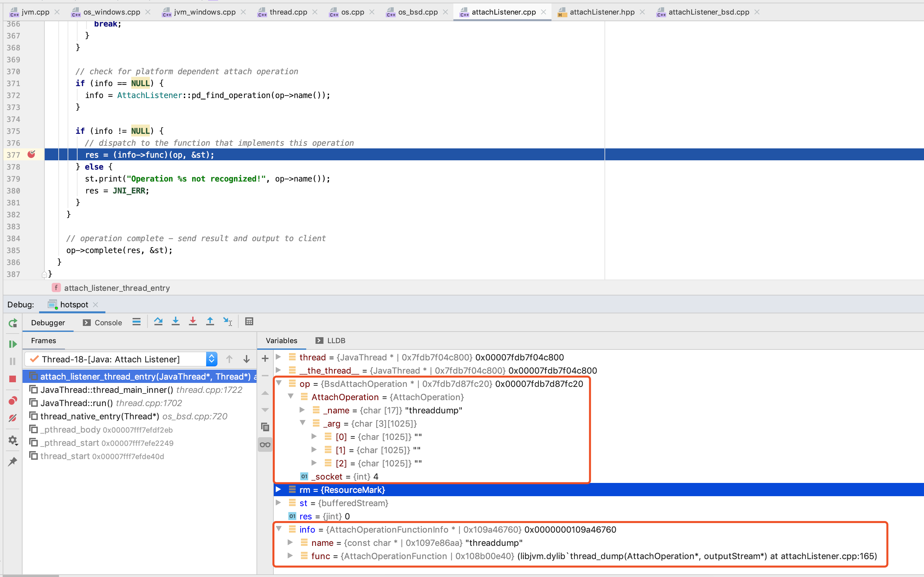Click the attach_listener_thread_entry breadcrumb
This screenshot has height=577, width=924.
[x=116, y=288]
